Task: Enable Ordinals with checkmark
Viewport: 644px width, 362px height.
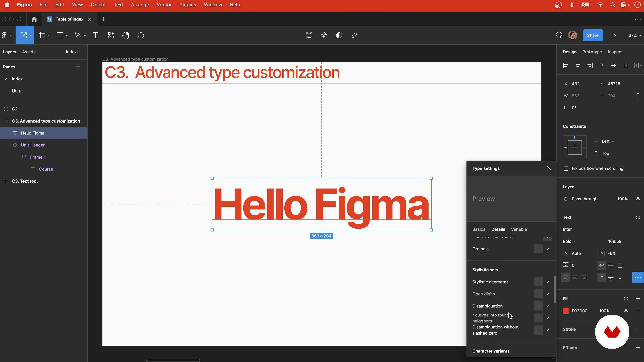Action: (548, 249)
